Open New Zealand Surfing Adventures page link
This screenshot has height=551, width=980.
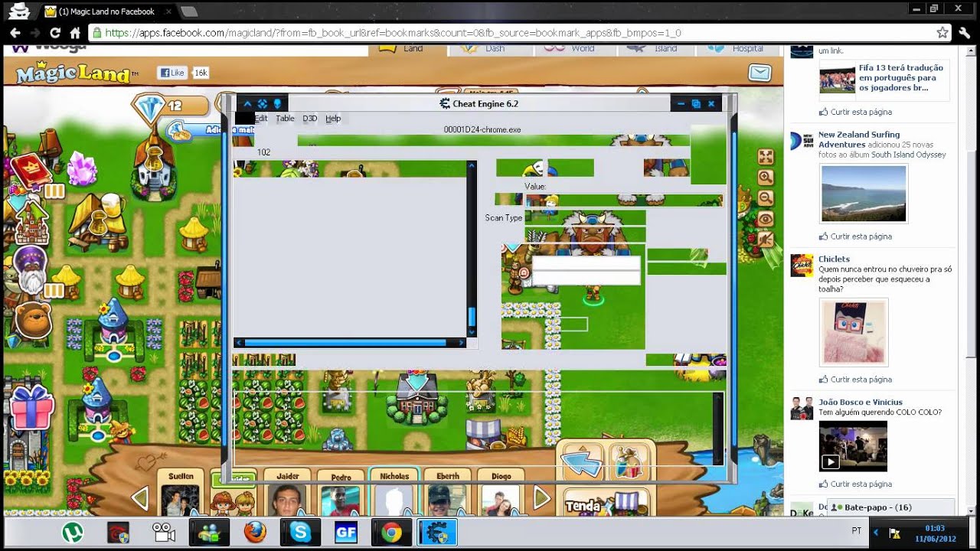click(859, 139)
